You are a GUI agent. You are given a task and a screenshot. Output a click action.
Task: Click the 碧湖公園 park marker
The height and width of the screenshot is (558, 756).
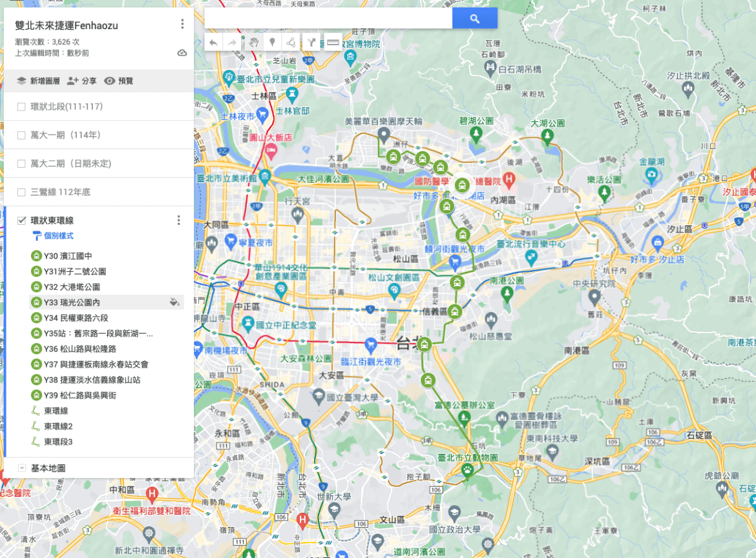click(476, 135)
